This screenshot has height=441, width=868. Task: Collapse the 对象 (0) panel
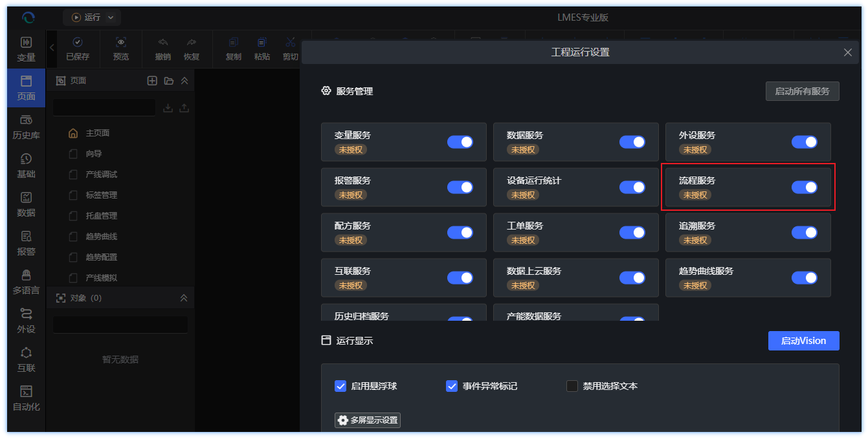coord(184,298)
